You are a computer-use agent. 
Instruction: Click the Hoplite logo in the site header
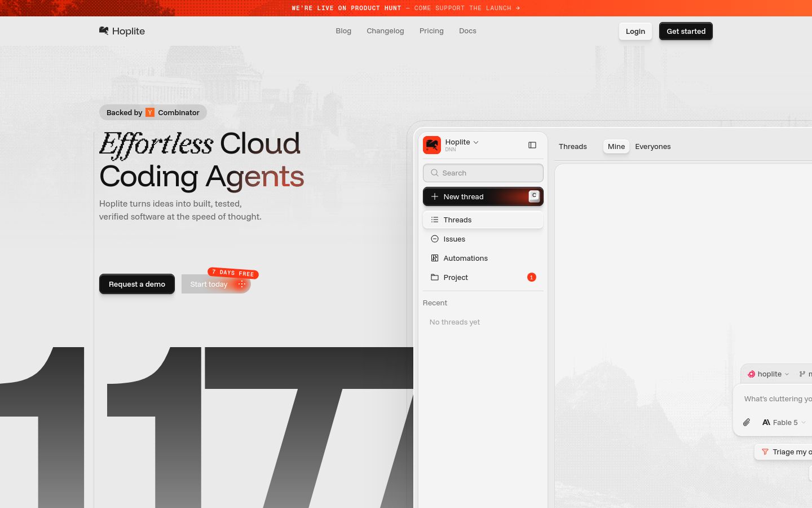click(x=122, y=31)
